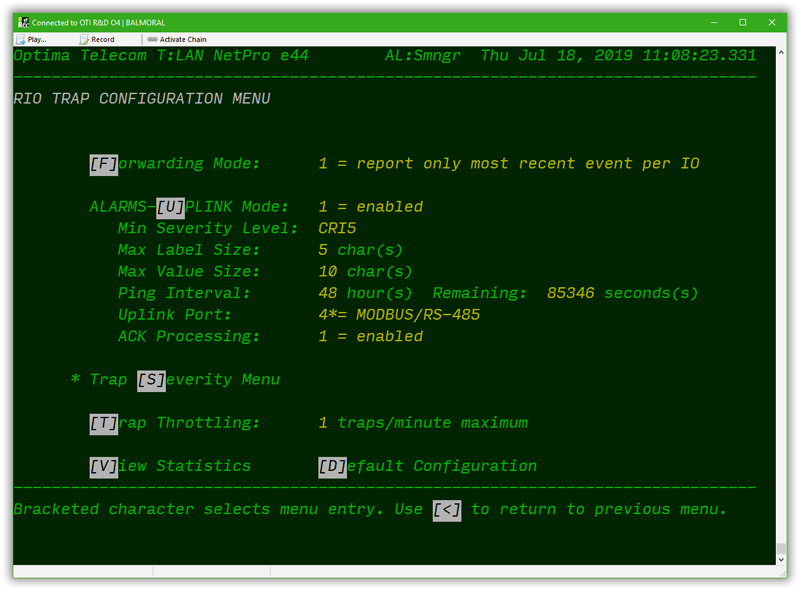Click the '1 traps/minute maximum' value
The image size is (800, 591).
[x=423, y=423]
